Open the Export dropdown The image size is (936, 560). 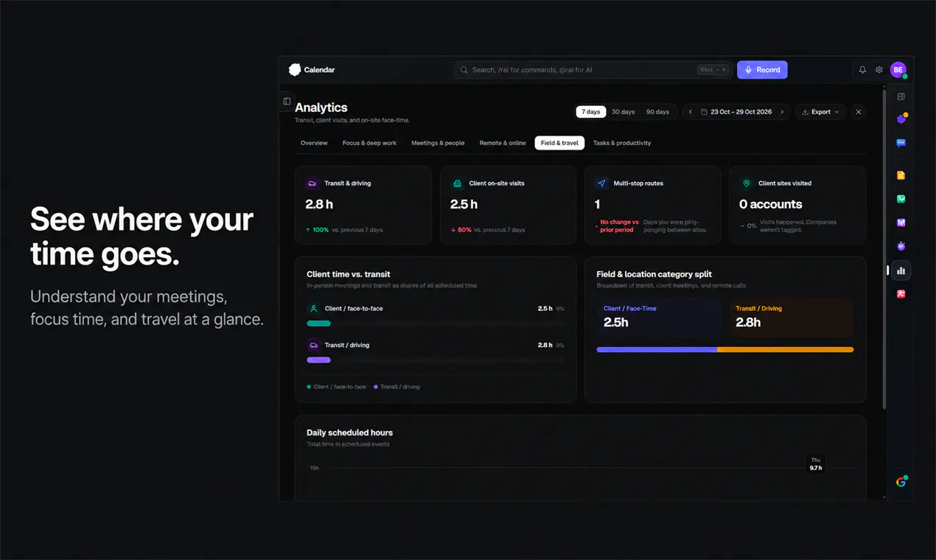click(x=820, y=112)
